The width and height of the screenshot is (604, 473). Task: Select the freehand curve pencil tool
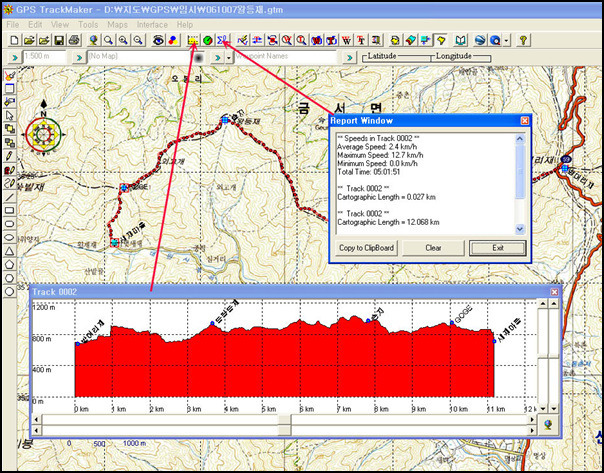pyautogui.click(x=10, y=183)
